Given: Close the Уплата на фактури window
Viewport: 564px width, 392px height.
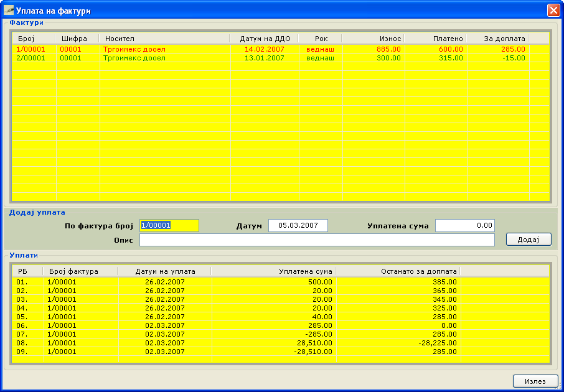Looking at the screenshot, I should pyautogui.click(x=553, y=10).
